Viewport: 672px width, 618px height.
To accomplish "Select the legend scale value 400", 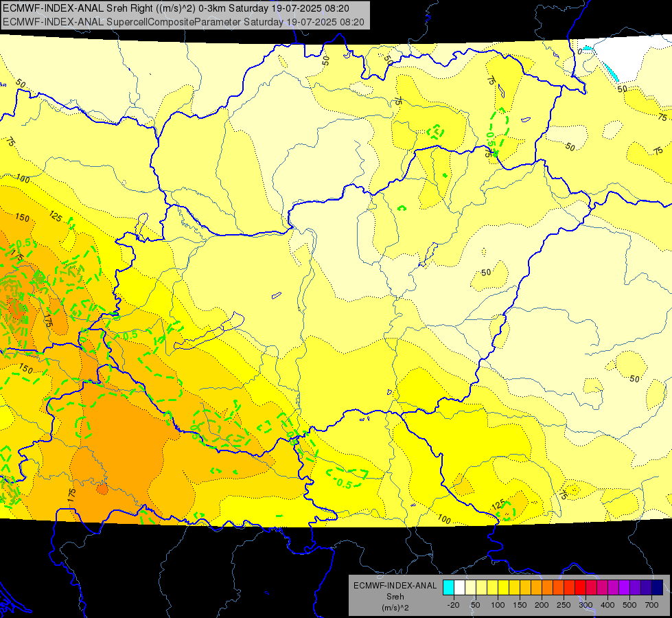I will click(x=607, y=605).
